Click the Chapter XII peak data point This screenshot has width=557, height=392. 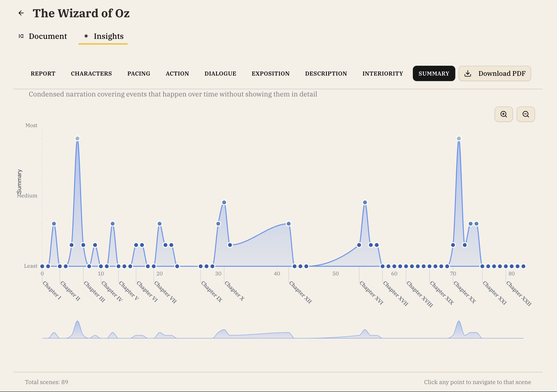[x=288, y=224]
